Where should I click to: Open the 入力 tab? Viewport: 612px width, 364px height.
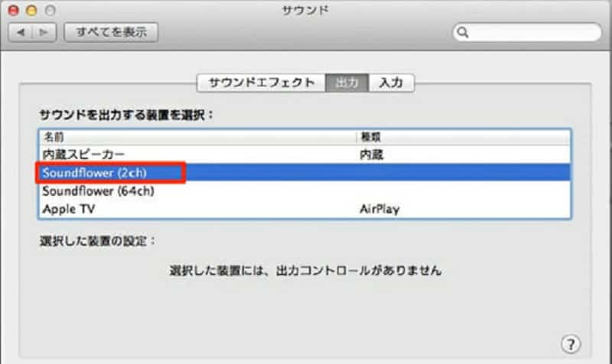pos(391,83)
